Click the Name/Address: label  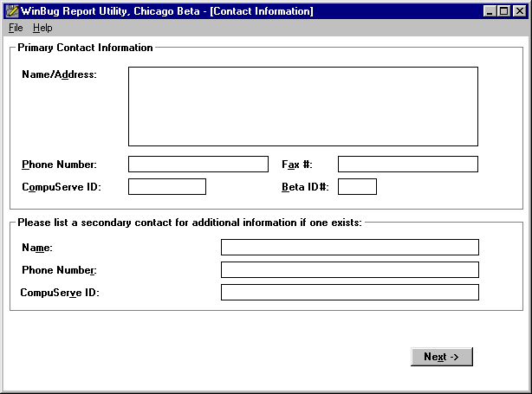tap(60, 74)
